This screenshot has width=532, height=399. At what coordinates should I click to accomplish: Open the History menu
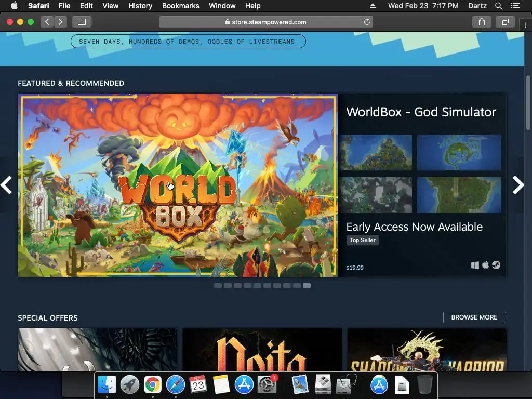pyautogui.click(x=140, y=6)
